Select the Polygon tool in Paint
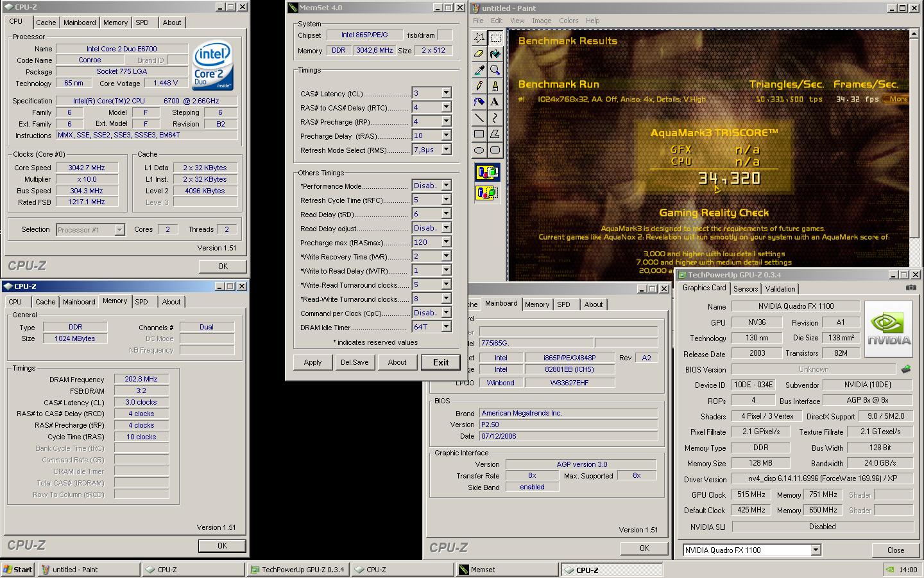Image resolution: width=924 pixels, height=578 pixels. pyautogui.click(x=495, y=134)
